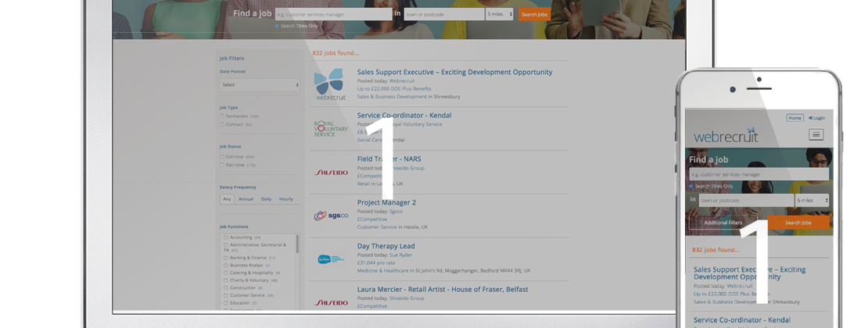Open the hamburger menu on the phone
The image size is (868, 328).
click(x=816, y=134)
